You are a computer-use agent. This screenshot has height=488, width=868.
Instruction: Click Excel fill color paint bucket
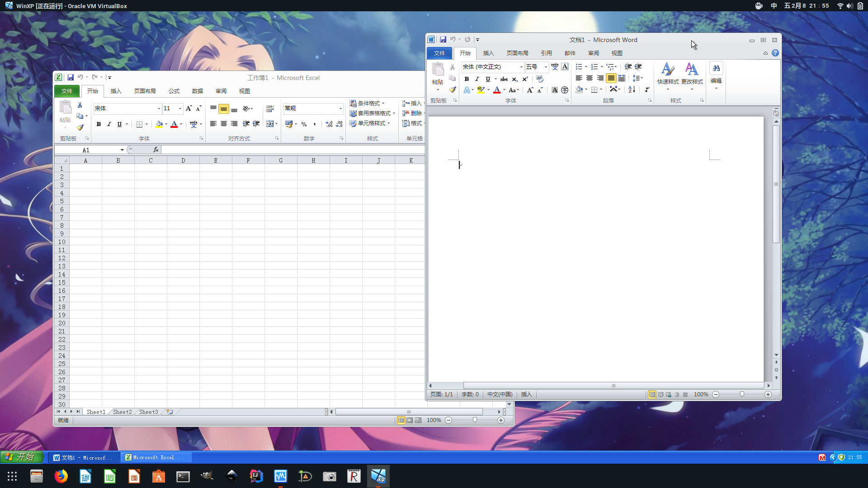159,124
